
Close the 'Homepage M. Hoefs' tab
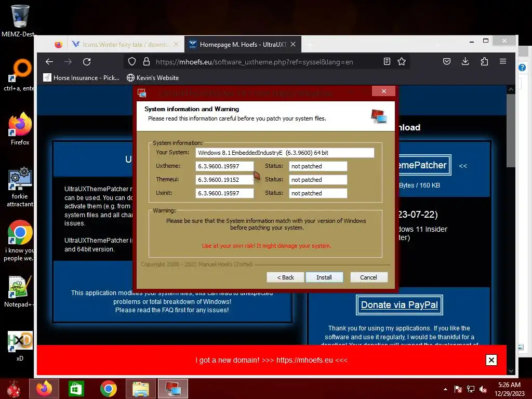[x=293, y=45]
